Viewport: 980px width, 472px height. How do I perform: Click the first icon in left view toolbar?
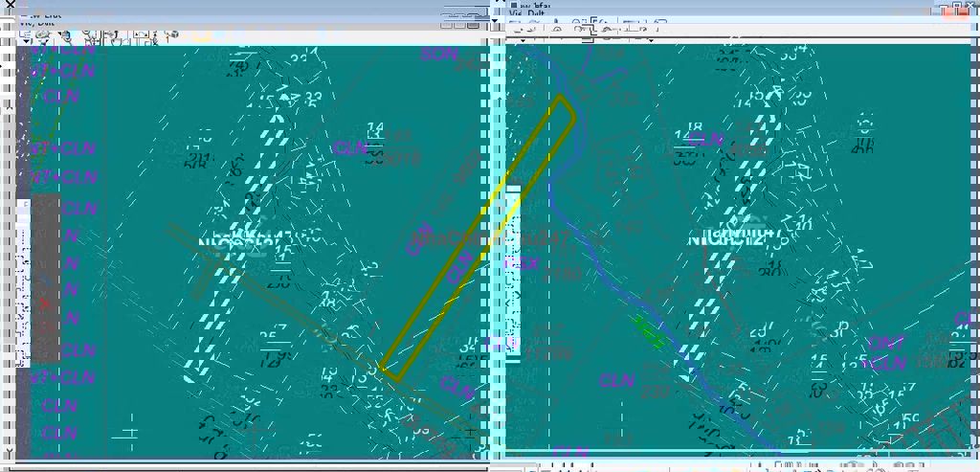point(24,34)
